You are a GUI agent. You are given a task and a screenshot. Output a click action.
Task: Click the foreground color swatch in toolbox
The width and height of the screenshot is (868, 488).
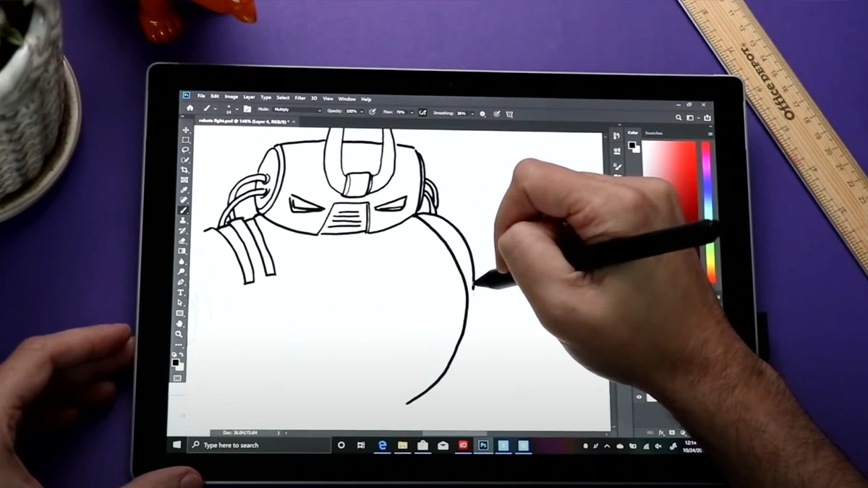coord(175,362)
